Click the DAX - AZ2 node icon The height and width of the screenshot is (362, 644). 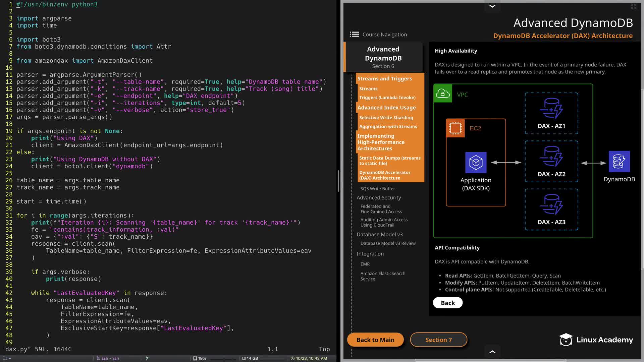point(551,157)
